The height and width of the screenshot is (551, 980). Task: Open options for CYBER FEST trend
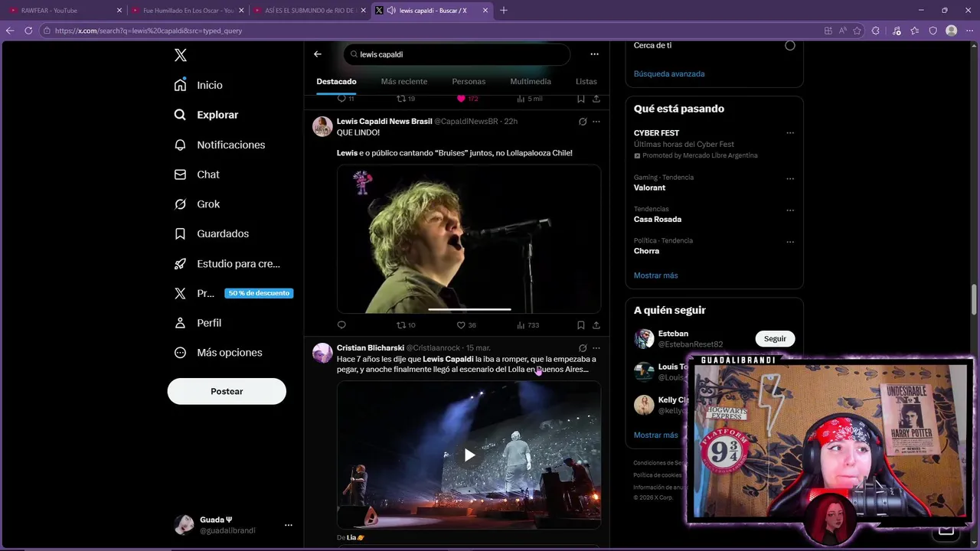790,133
